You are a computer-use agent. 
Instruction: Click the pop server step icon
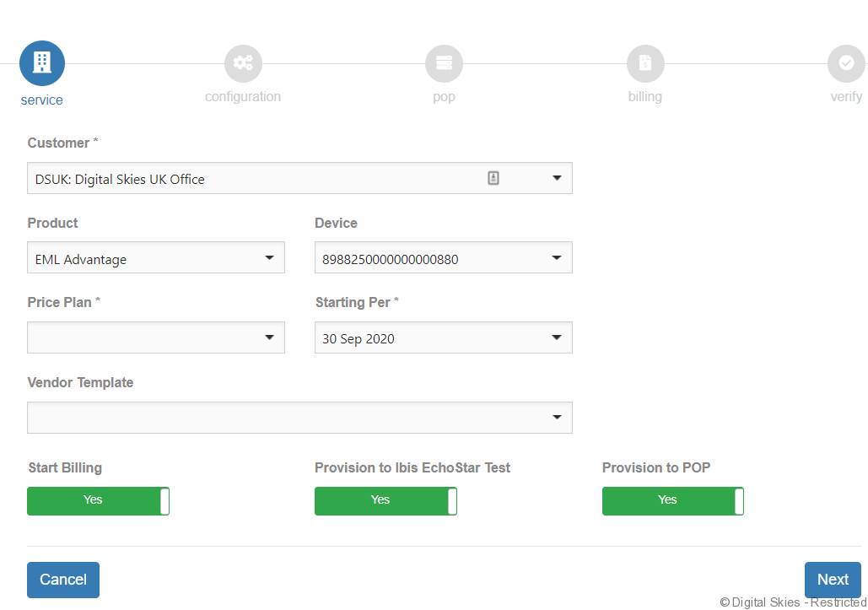click(x=444, y=63)
